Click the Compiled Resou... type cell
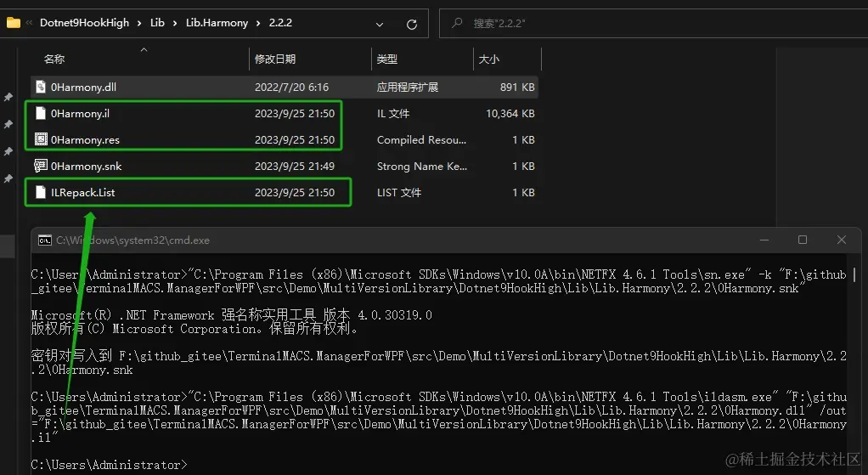This screenshot has height=475, width=868. 421,140
